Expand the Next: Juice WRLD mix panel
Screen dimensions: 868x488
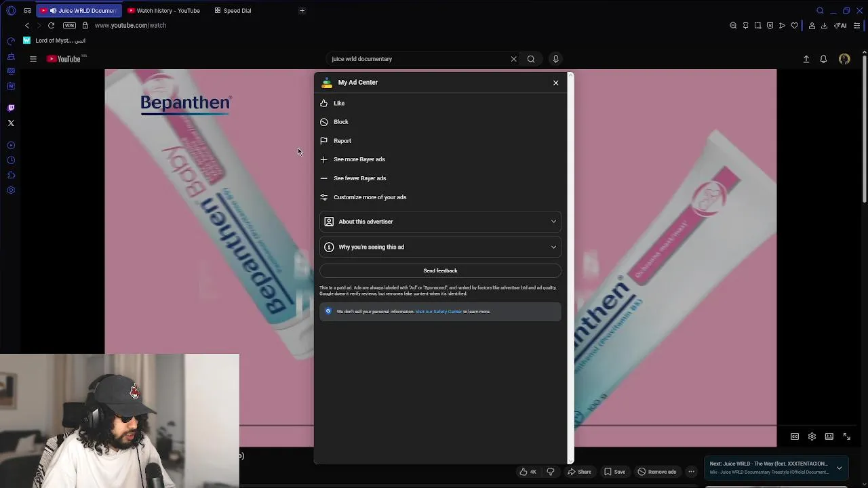[839, 468]
